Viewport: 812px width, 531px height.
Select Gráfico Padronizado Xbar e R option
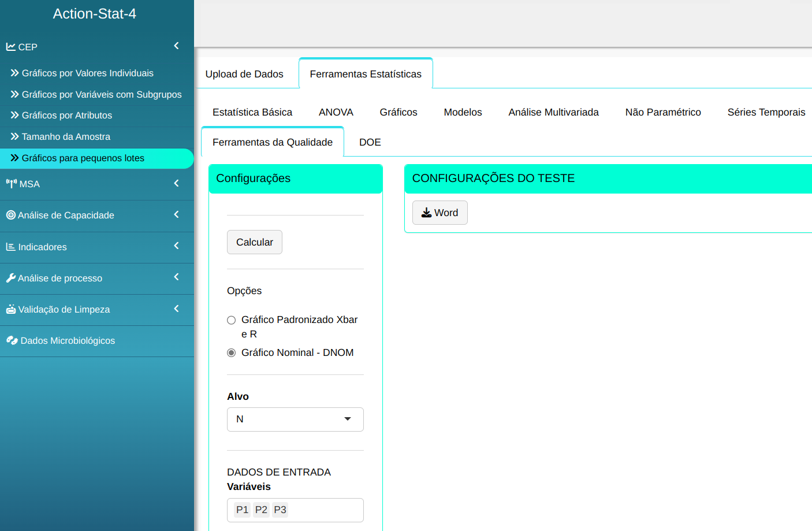(x=232, y=320)
